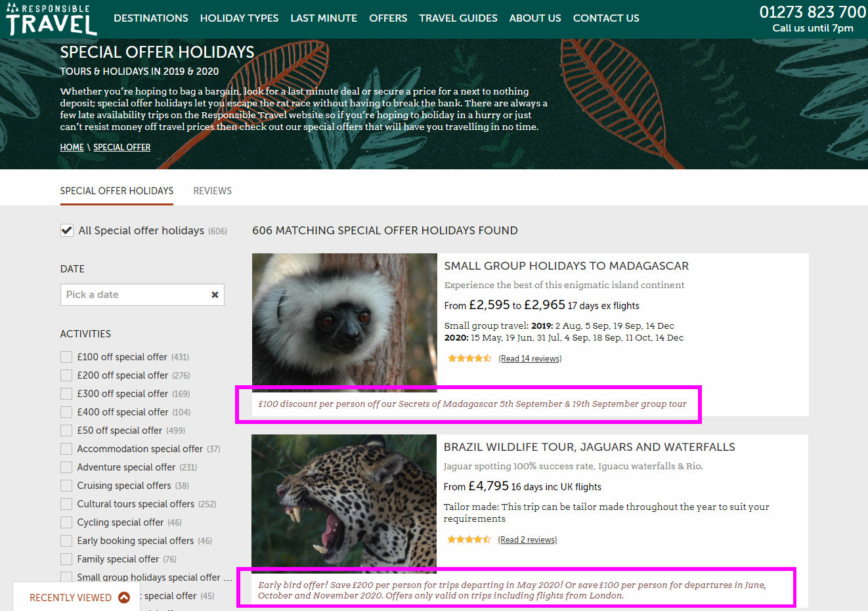
Task: Click the Responsible Travel logo
Action: [51, 19]
